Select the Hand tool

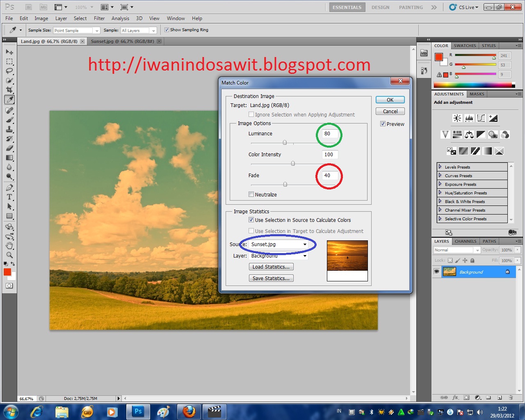[9, 246]
